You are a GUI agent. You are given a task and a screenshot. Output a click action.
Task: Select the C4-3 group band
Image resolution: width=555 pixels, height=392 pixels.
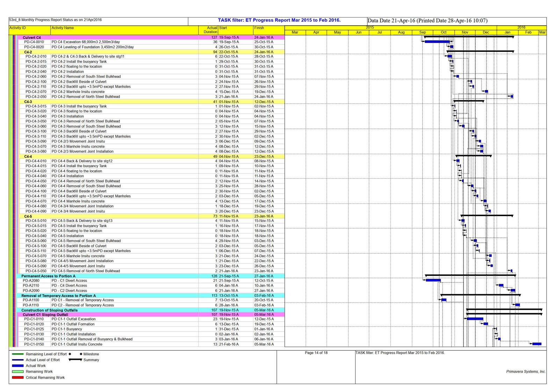click(151, 102)
